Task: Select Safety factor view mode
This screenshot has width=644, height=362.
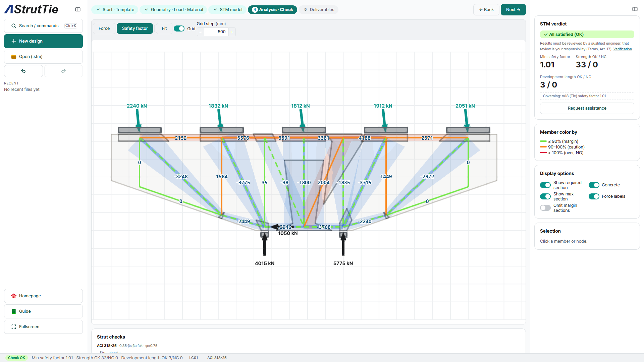Action: (x=135, y=28)
